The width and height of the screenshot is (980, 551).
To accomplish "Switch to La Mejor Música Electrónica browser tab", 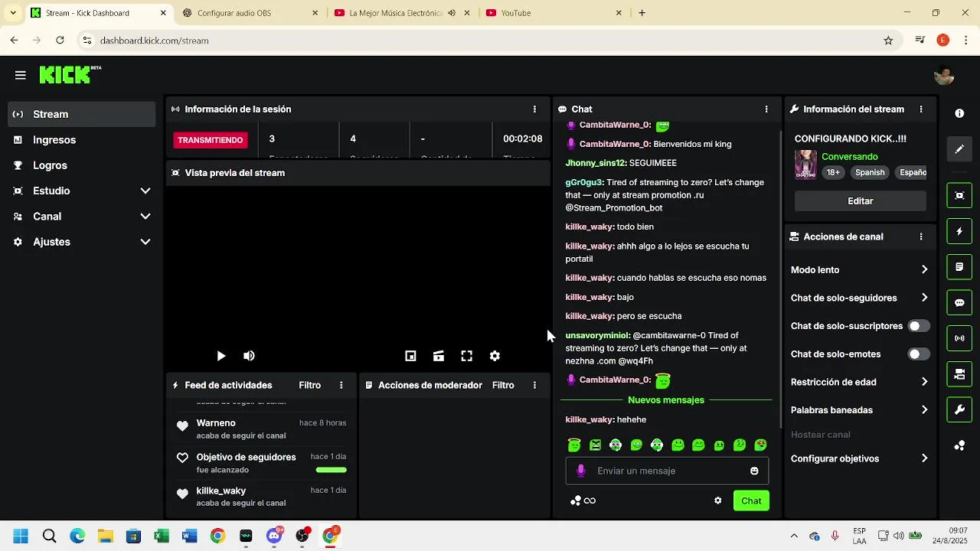I will tap(403, 13).
